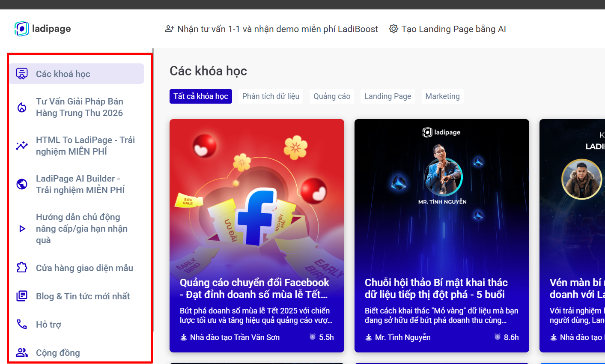Click the ladipage wordmark in the header

point(51,29)
